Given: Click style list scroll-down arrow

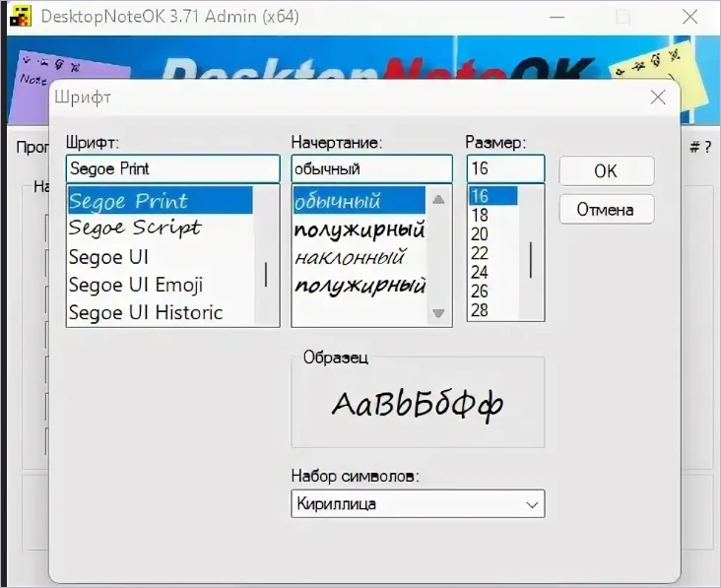Looking at the screenshot, I should (438, 313).
